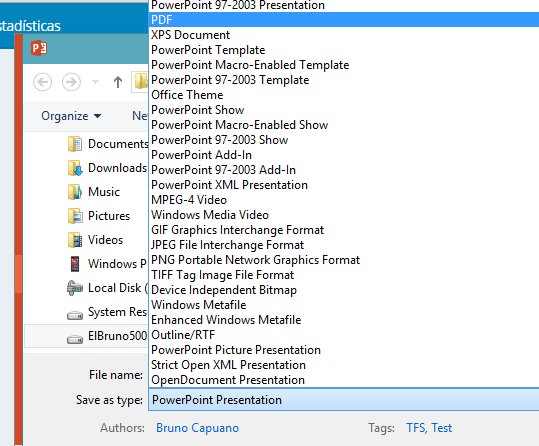Choose PowerPoint 97-2003 Template type

344,80
